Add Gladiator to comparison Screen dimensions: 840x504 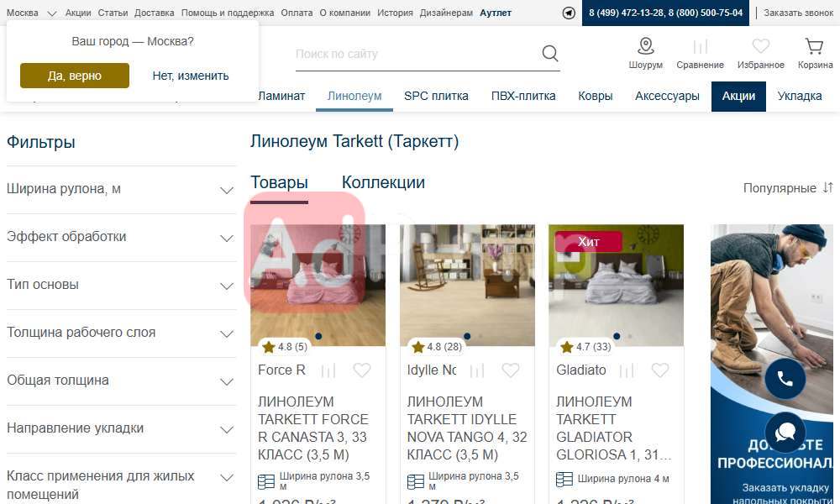627,370
